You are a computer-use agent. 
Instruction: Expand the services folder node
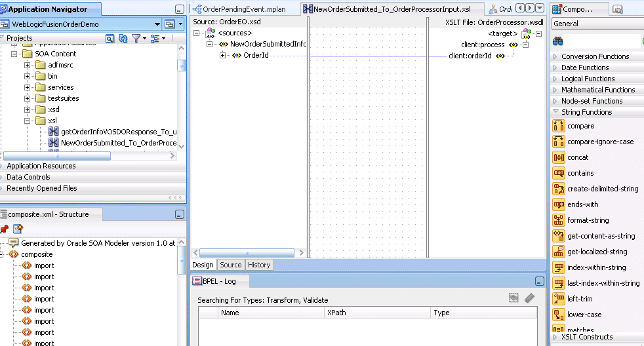(27, 87)
